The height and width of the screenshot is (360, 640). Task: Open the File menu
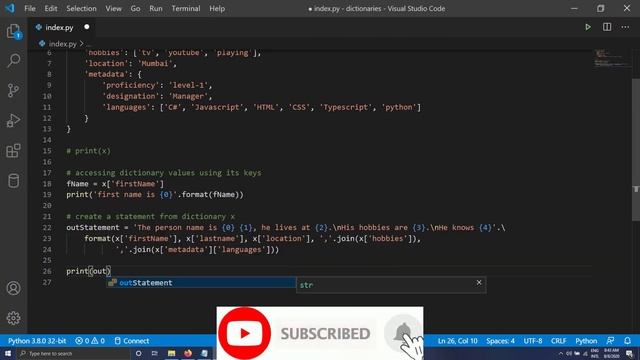(x=30, y=9)
